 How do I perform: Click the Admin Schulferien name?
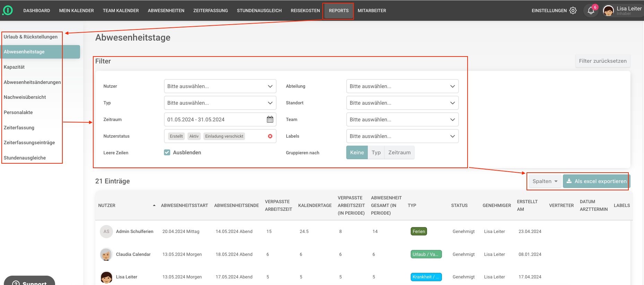[x=134, y=232]
